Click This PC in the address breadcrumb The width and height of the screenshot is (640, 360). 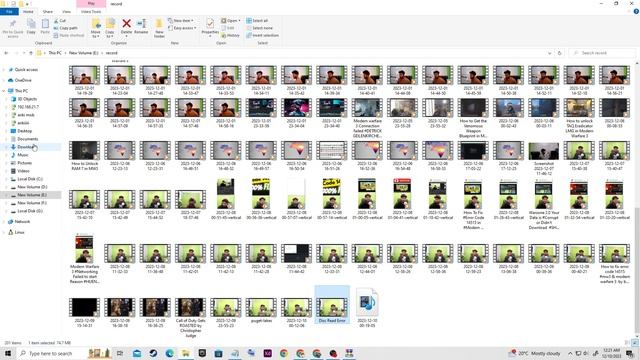[55, 53]
